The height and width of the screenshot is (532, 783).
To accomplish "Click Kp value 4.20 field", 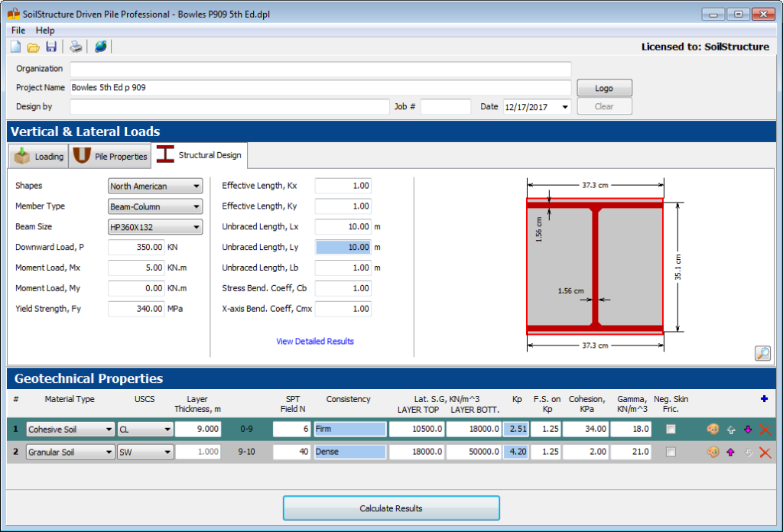I will point(516,452).
